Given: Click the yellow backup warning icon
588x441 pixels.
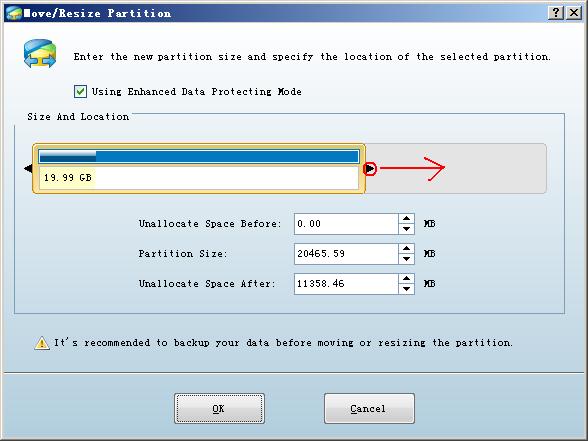Looking at the screenshot, I should [x=42, y=343].
